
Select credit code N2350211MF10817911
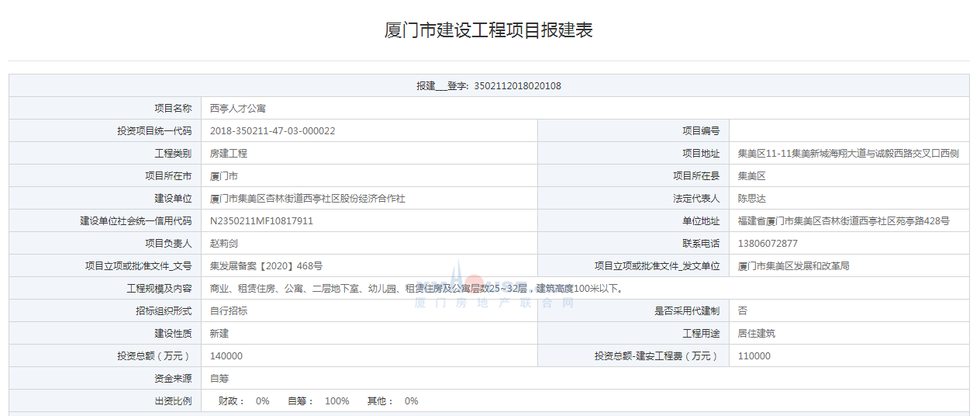click(x=262, y=221)
